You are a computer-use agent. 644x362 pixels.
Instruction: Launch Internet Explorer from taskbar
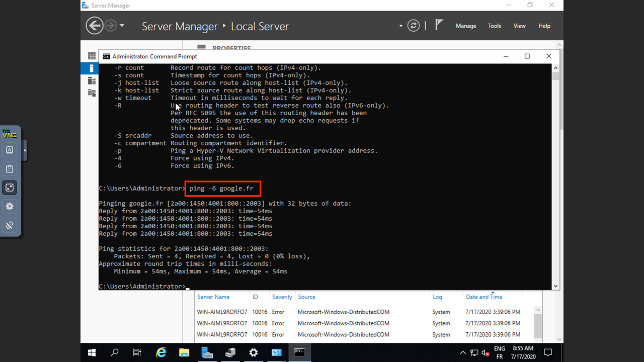click(x=161, y=352)
